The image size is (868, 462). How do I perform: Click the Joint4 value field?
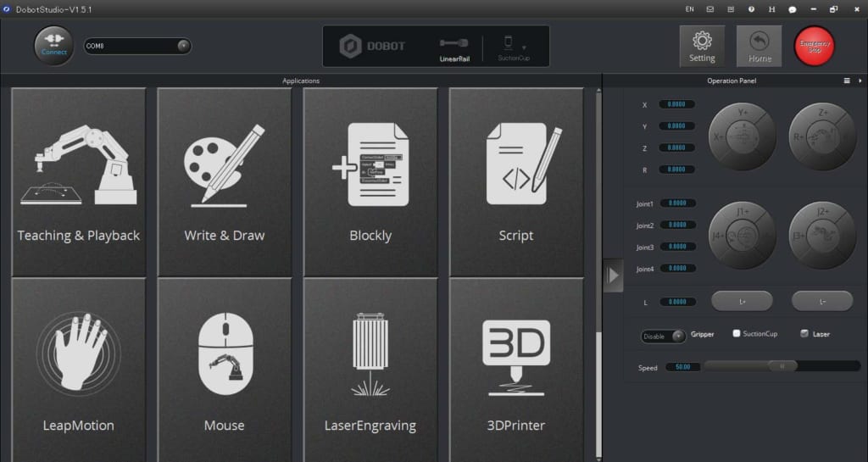coord(677,268)
